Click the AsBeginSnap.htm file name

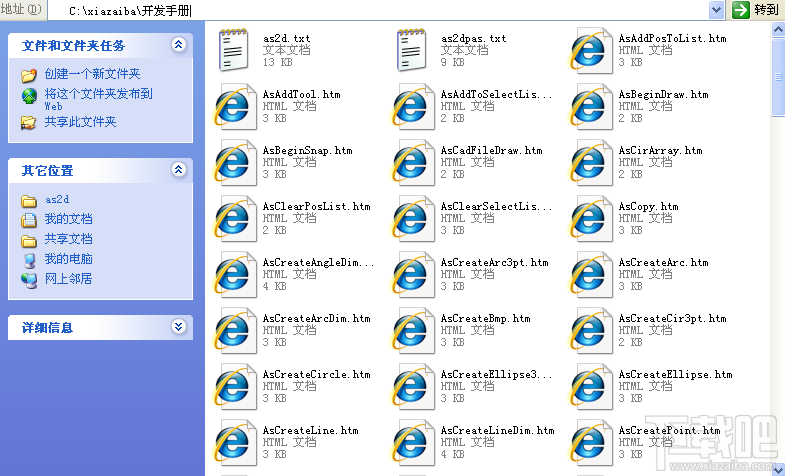click(307, 150)
